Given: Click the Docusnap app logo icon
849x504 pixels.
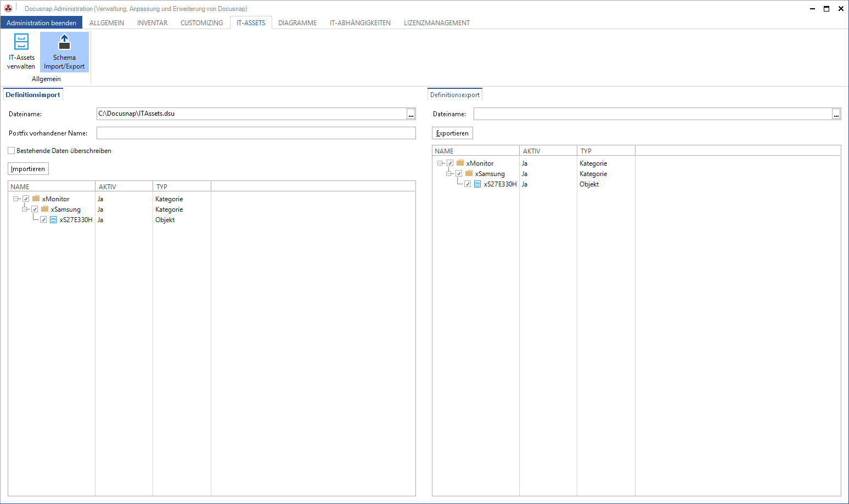Looking at the screenshot, I should coord(8,8).
